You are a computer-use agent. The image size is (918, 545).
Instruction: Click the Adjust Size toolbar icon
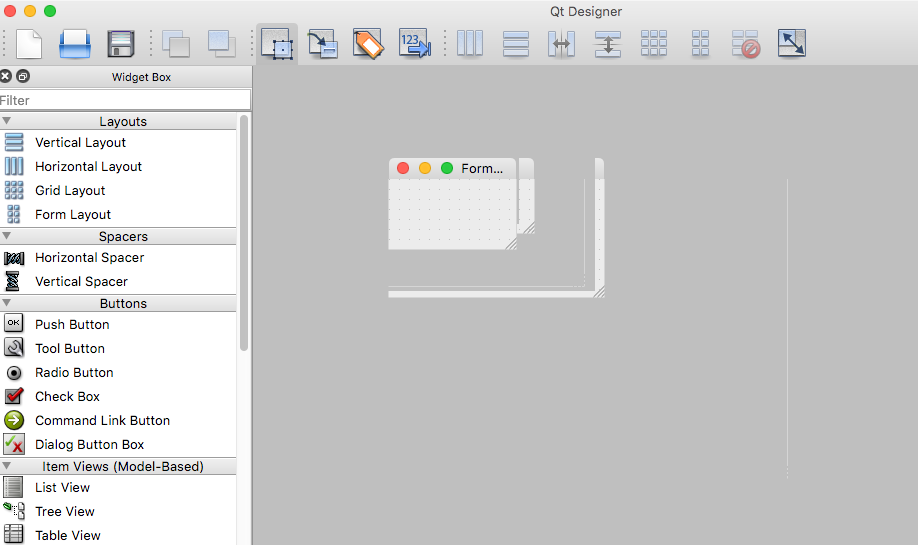(x=791, y=43)
